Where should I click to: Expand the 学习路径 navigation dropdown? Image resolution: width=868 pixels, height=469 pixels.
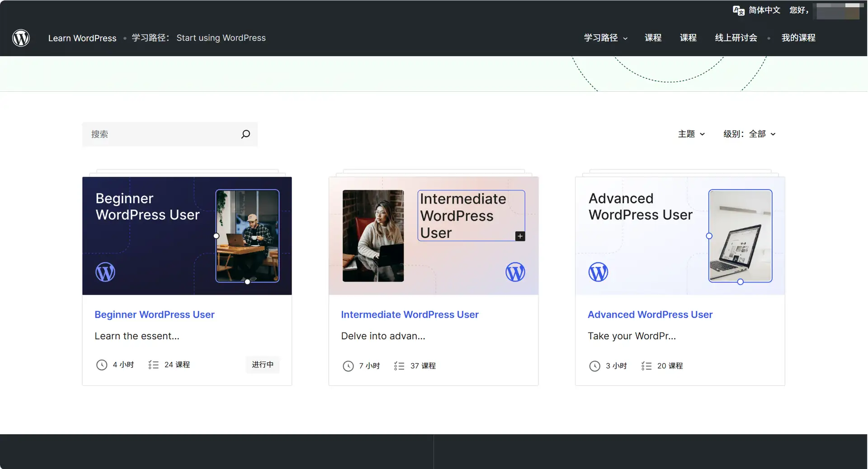605,38
